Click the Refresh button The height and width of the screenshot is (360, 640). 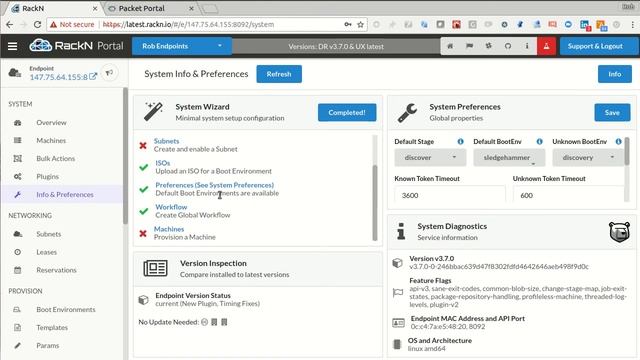(x=279, y=74)
